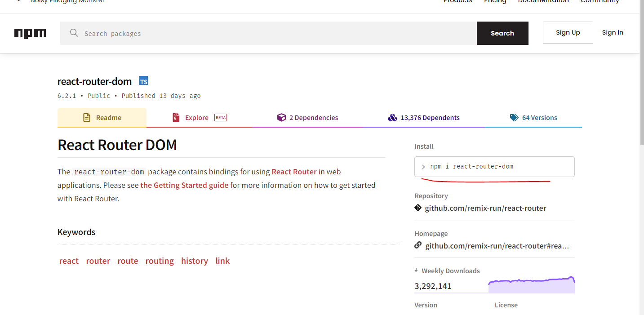Click the Published 13 days ago text
This screenshot has width=644, height=315.
pos(161,96)
